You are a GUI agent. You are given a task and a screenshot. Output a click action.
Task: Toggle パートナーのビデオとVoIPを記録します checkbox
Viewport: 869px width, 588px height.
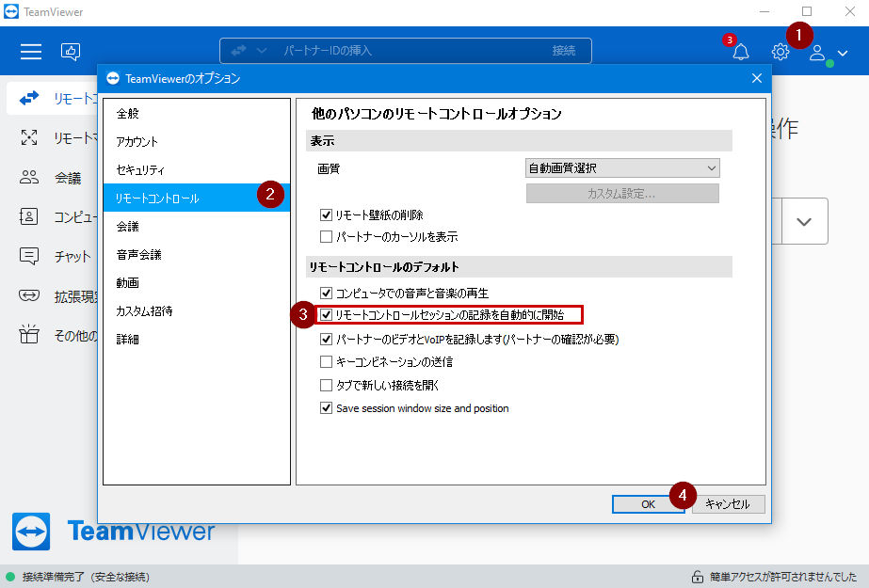click(x=326, y=339)
